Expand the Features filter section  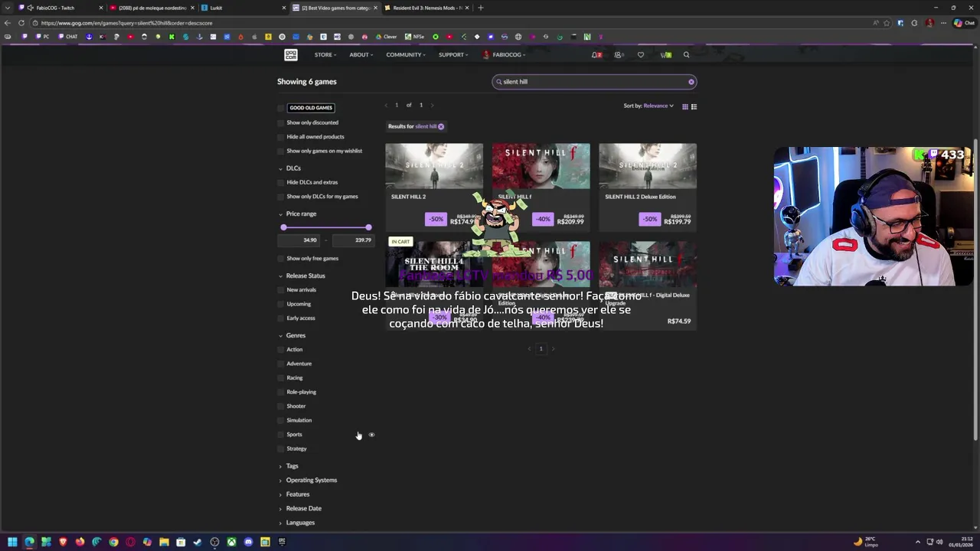pyautogui.click(x=293, y=494)
